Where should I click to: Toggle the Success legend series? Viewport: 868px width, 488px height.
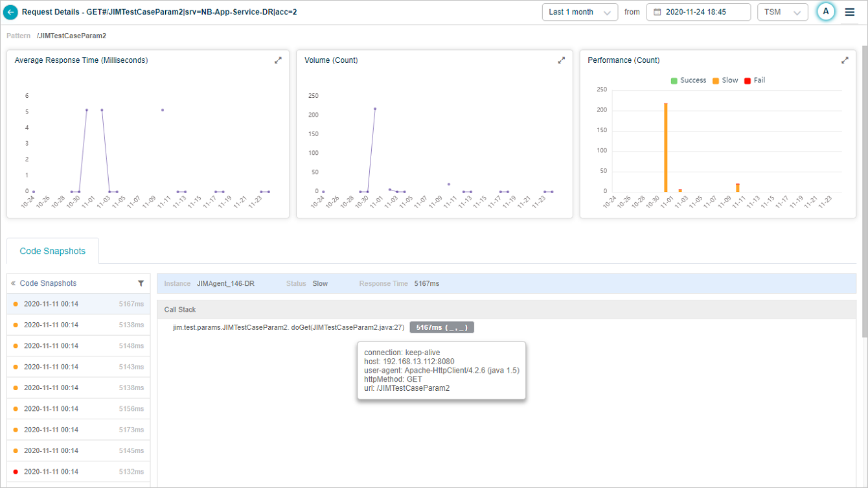point(688,80)
